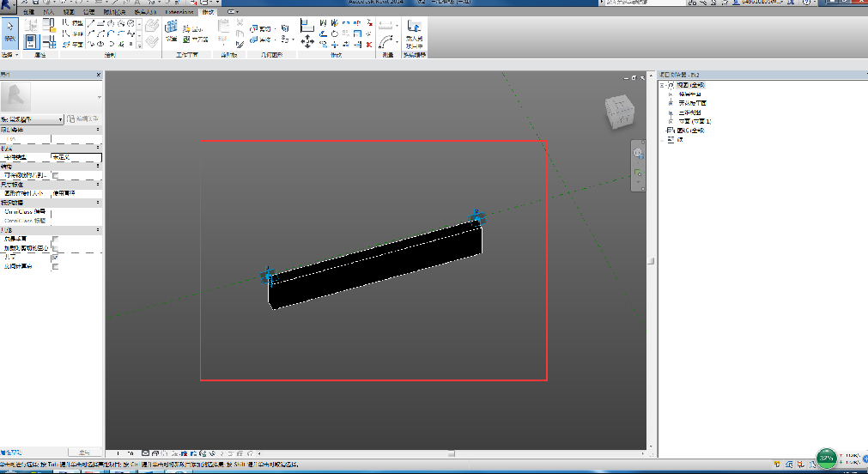Toggle the checkbox under the third properties group

pos(55,175)
